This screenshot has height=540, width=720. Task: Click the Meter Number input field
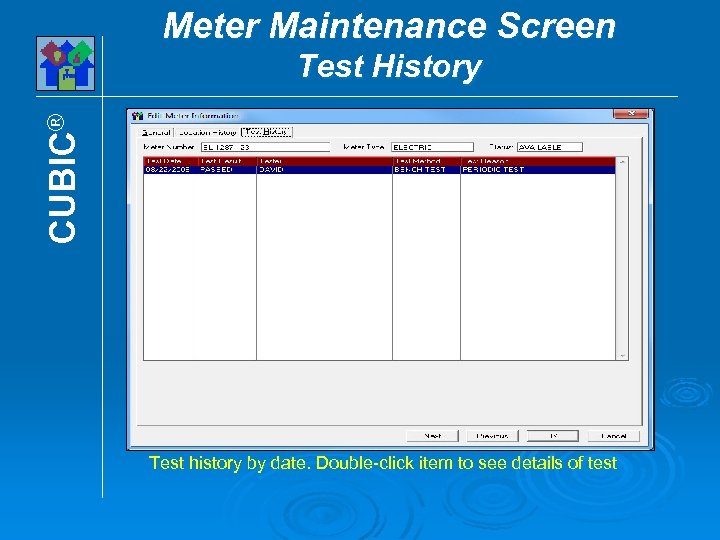point(265,147)
